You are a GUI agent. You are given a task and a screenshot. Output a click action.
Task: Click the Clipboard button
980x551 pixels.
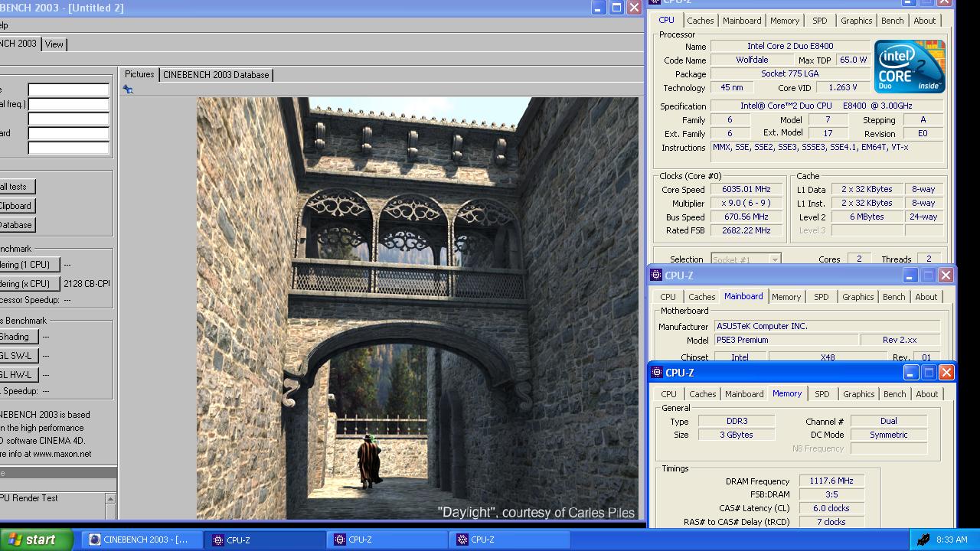[x=17, y=206]
